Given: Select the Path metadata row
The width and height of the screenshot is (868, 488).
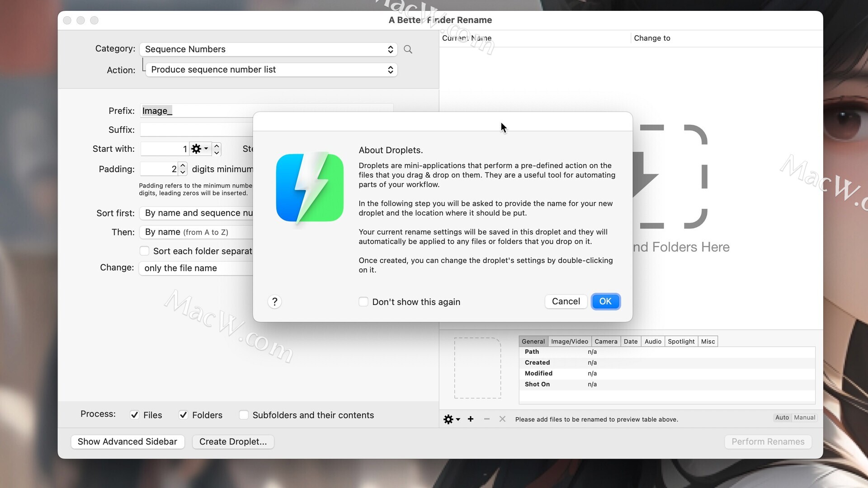Looking at the screenshot, I should 667,352.
